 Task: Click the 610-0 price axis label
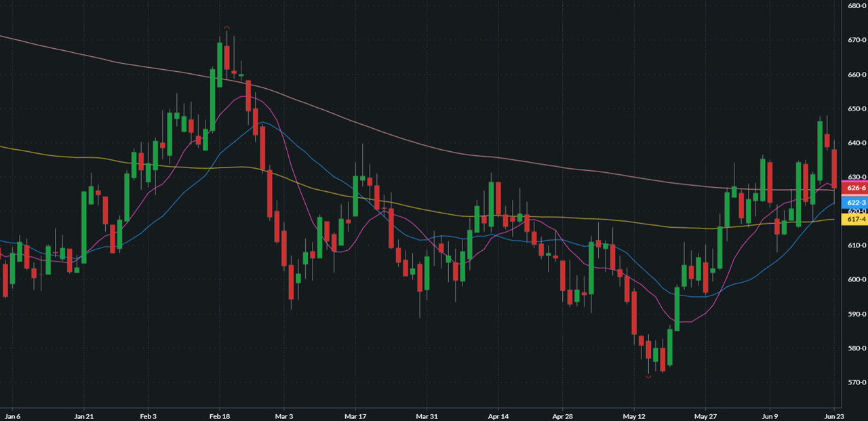click(x=856, y=245)
